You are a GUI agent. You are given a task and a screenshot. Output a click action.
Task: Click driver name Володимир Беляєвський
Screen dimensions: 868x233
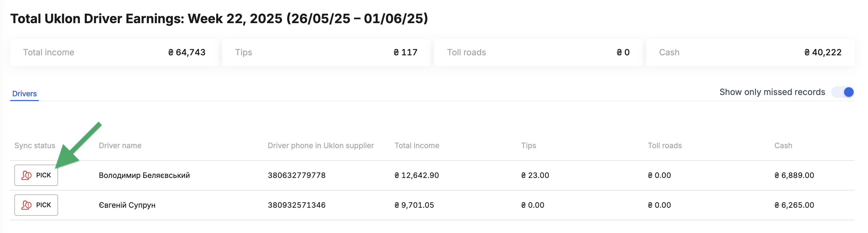point(144,176)
